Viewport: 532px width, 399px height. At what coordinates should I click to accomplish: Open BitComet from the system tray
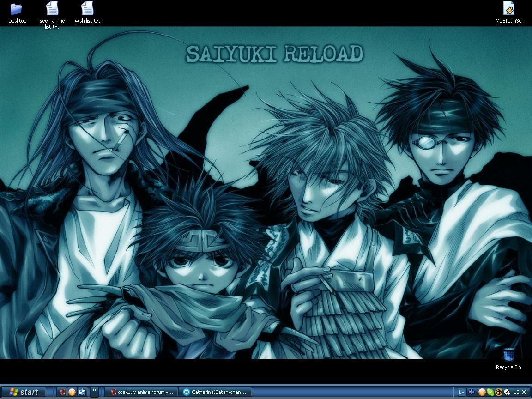click(482, 392)
